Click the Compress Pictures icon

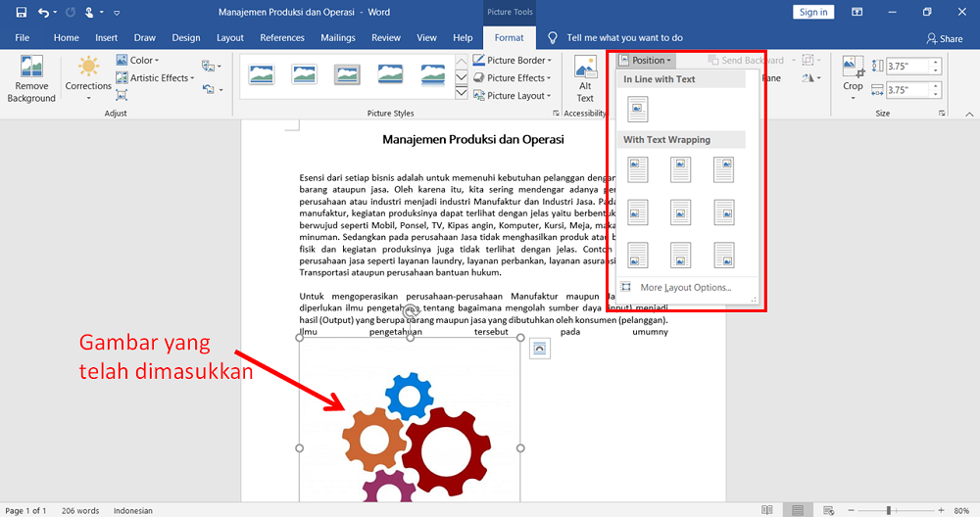tap(122, 95)
